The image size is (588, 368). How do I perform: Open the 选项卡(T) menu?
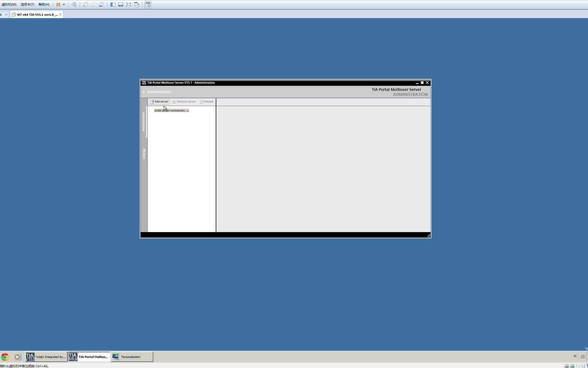pyautogui.click(x=27, y=5)
